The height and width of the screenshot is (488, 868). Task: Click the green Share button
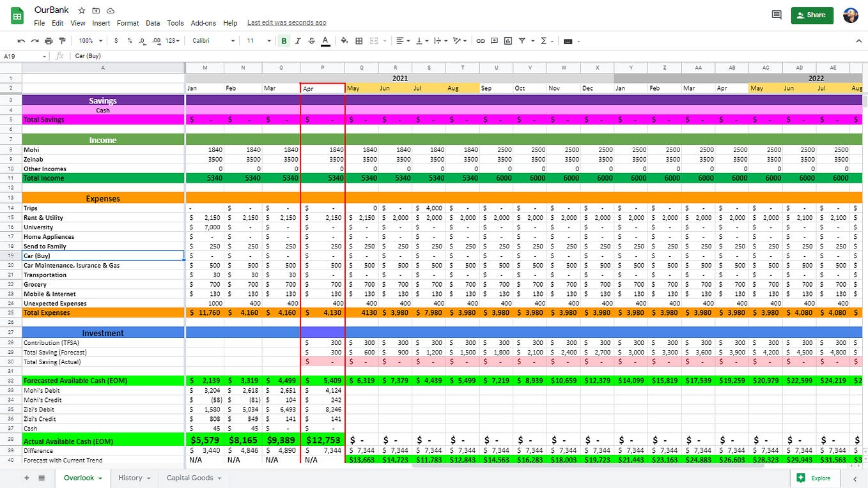pos(812,15)
